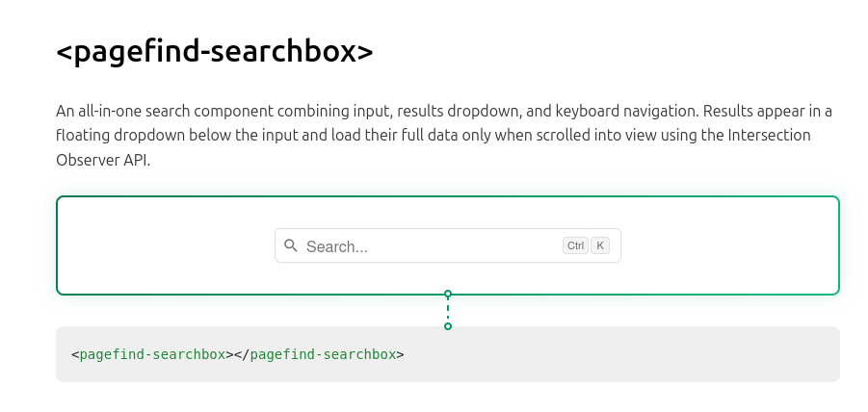Screen dimensions: 868x412
Task: Click empty right side of gray code block
Action: (620, 354)
